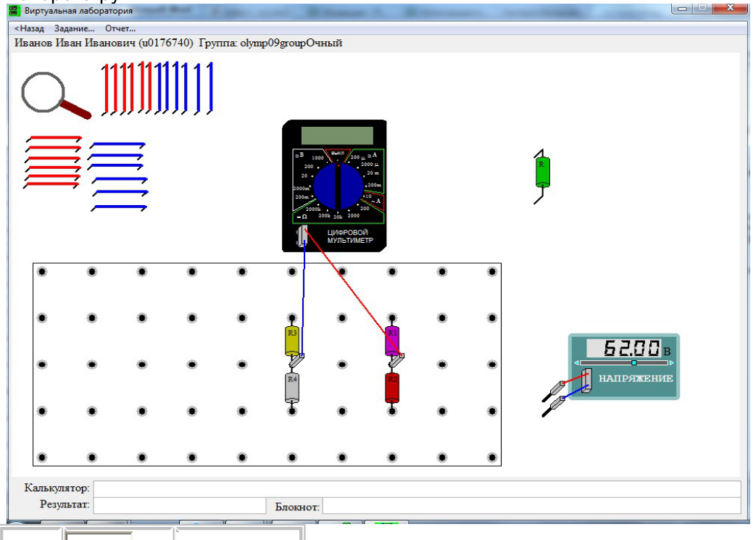This screenshot has width=756, height=540.
Task: Click the student name Иванов Иван Иванович
Action: coord(75,43)
